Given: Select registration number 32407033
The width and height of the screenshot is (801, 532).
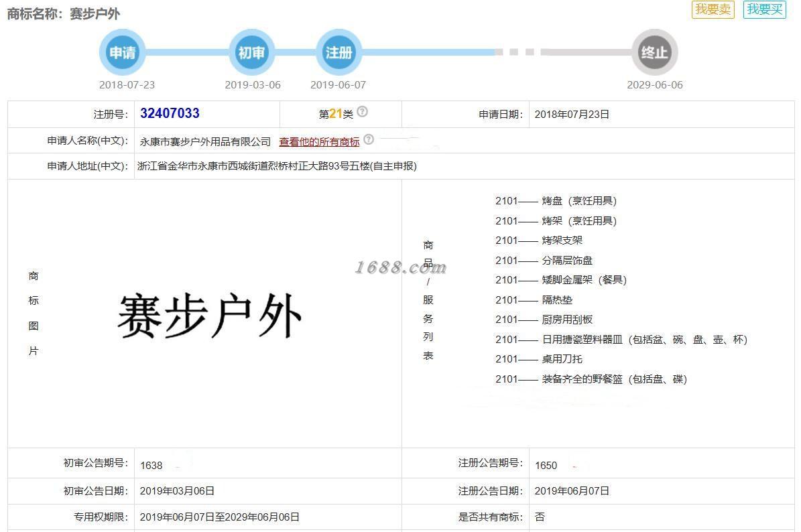Looking at the screenshot, I should pos(170,113).
